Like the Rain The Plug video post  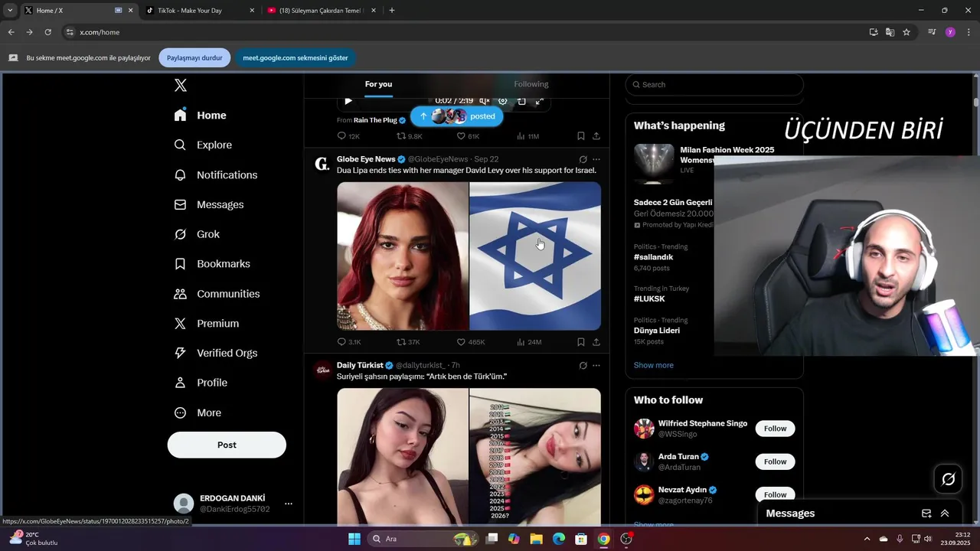[x=468, y=136]
